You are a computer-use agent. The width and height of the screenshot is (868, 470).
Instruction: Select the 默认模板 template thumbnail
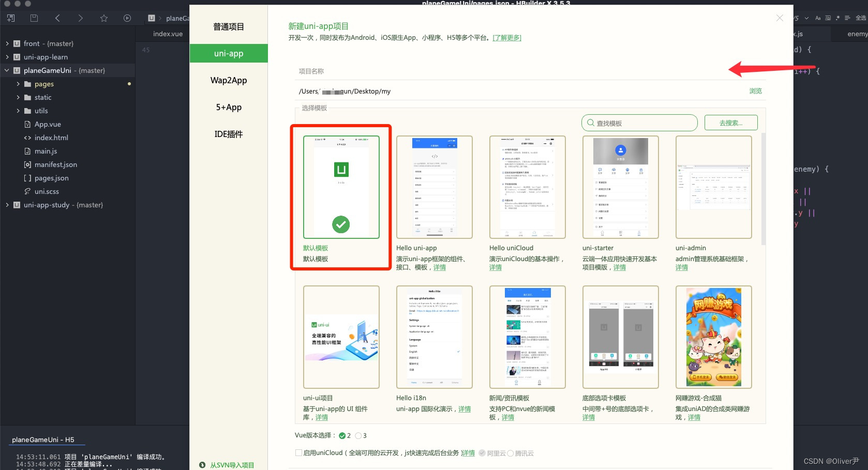[341, 187]
